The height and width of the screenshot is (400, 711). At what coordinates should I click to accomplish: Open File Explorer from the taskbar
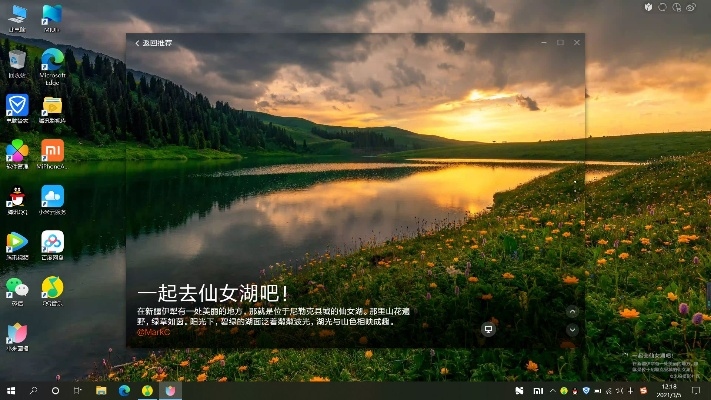pos(101,390)
